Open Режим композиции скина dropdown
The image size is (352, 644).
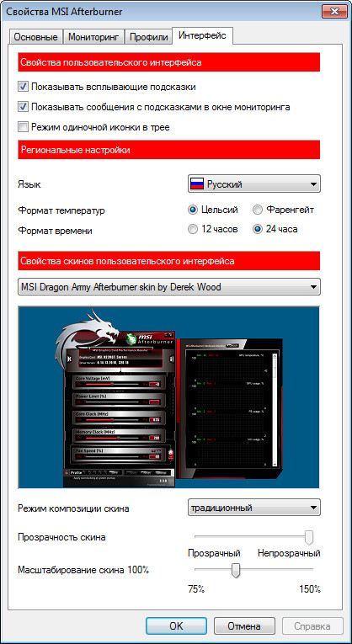click(x=254, y=508)
